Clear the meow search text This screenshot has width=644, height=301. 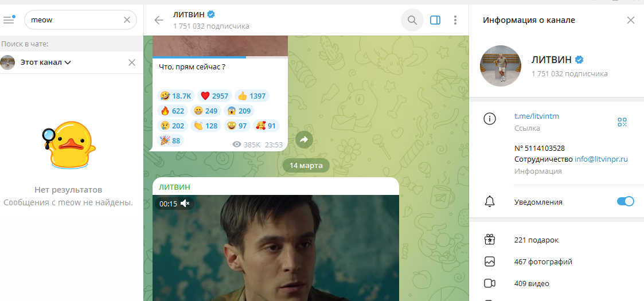click(x=127, y=19)
